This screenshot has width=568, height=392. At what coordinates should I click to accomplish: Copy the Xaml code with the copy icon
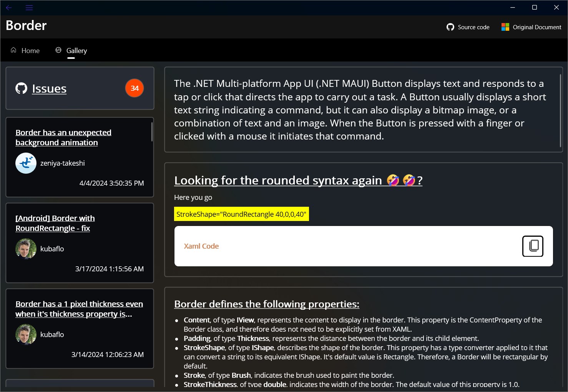coord(533,246)
